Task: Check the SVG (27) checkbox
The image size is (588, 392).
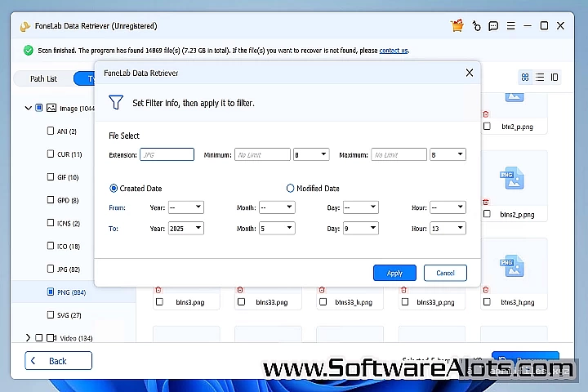Action: tap(51, 314)
